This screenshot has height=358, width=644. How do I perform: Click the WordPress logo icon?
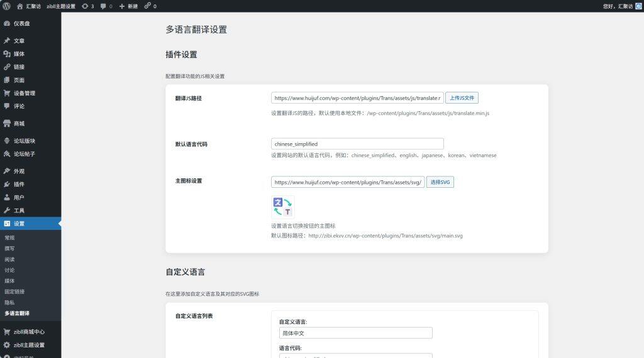[x=6, y=6]
